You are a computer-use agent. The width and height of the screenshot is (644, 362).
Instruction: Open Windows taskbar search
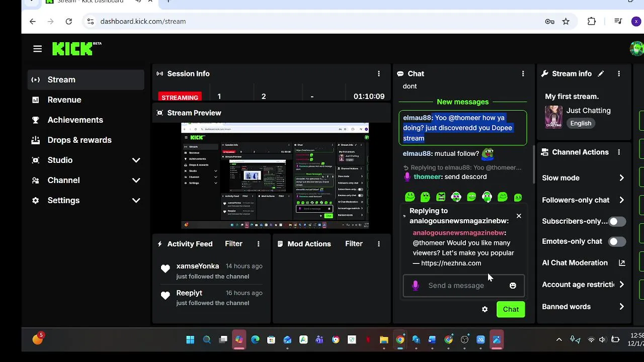[207, 340]
